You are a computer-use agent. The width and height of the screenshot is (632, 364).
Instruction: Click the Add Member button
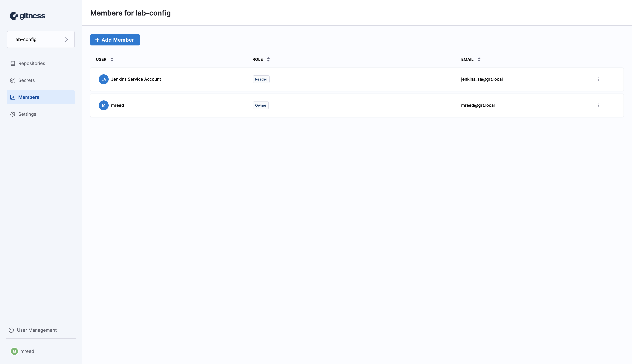click(x=115, y=40)
